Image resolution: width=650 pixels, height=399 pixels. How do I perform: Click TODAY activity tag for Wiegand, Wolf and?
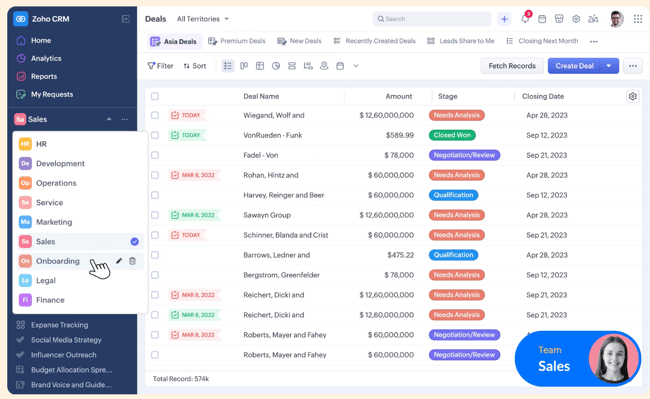(186, 115)
